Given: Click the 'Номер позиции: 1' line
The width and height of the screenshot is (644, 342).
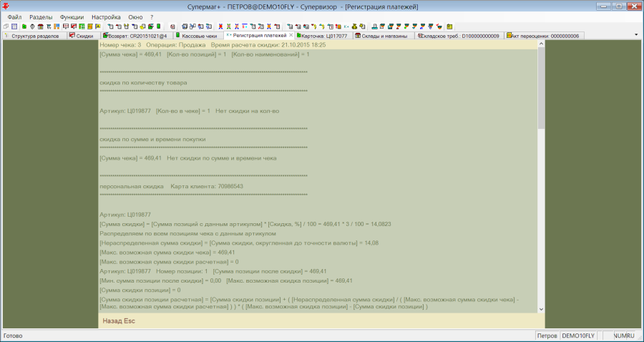Looking at the screenshot, I should 213,271.
